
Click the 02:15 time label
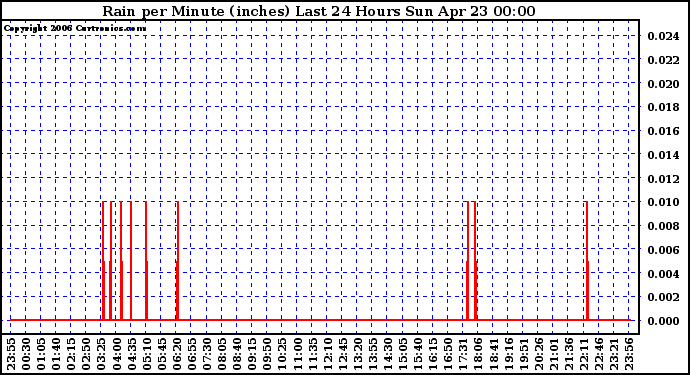[x=71, y=354]
